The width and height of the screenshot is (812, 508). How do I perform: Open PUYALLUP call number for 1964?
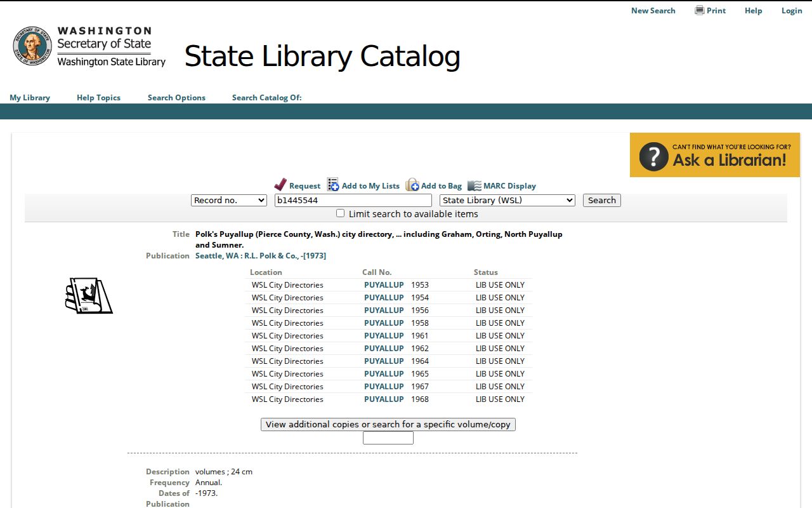[x=384, y=361]
